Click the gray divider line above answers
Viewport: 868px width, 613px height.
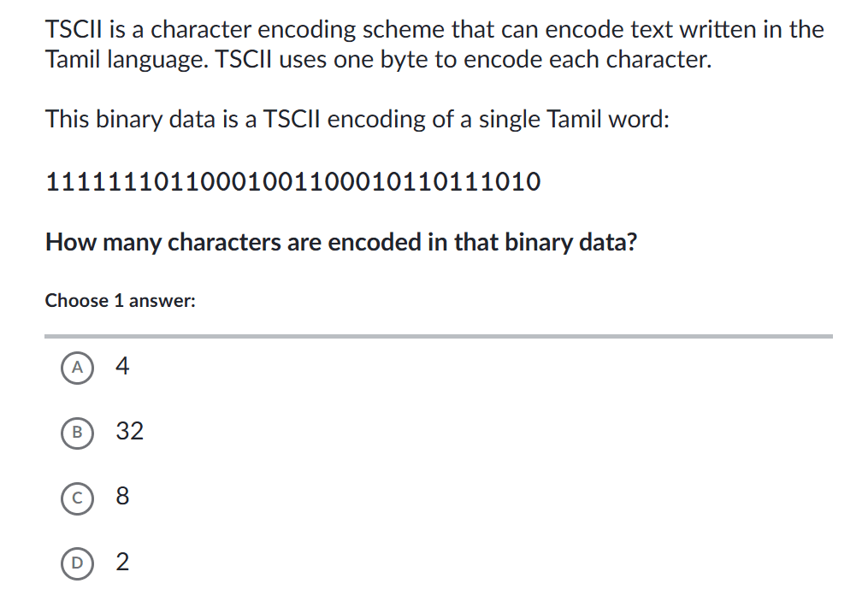tap(438, 336)
